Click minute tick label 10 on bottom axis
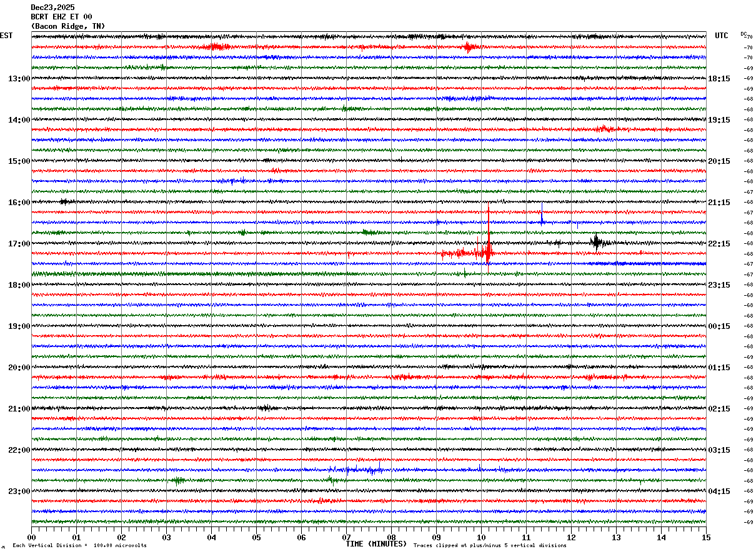The image size is (756, 554). pyautogui.click(x=481, y=537)
